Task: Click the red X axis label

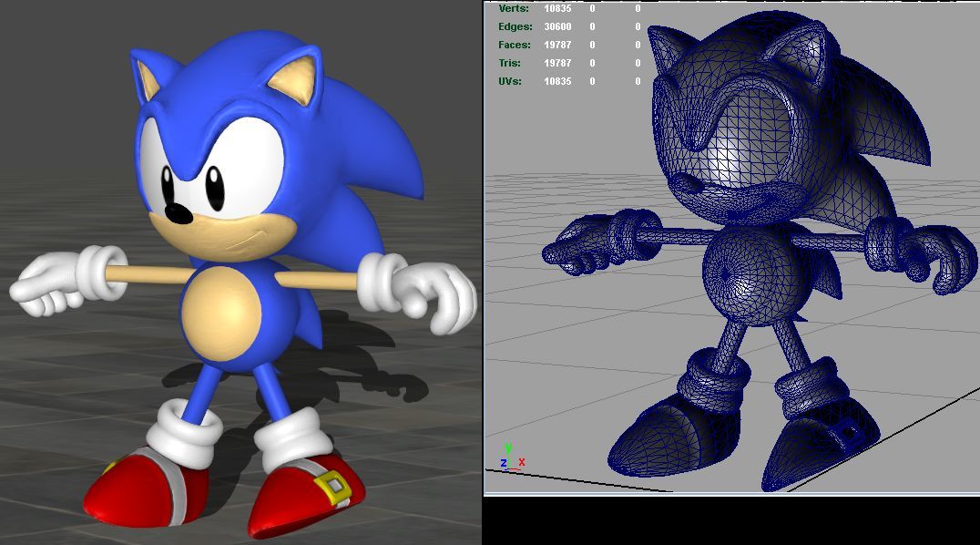Action: (522, 463)
